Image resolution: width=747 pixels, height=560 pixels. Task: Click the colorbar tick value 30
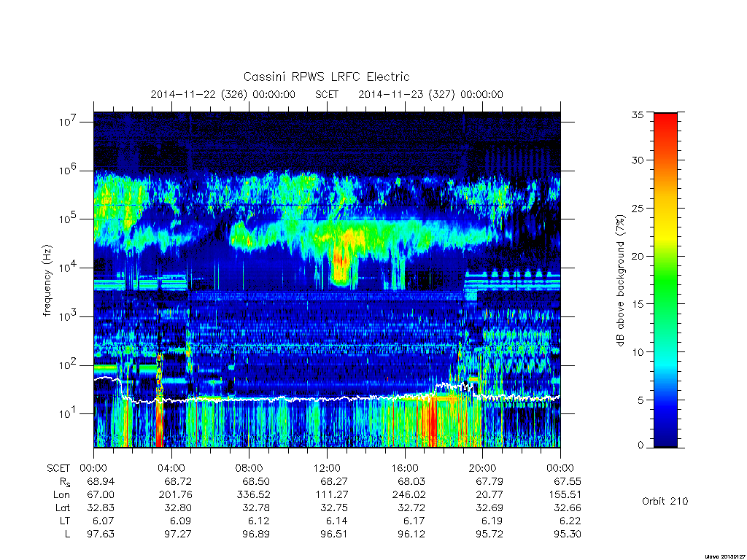pyautogui.click(x=638, y=160)
